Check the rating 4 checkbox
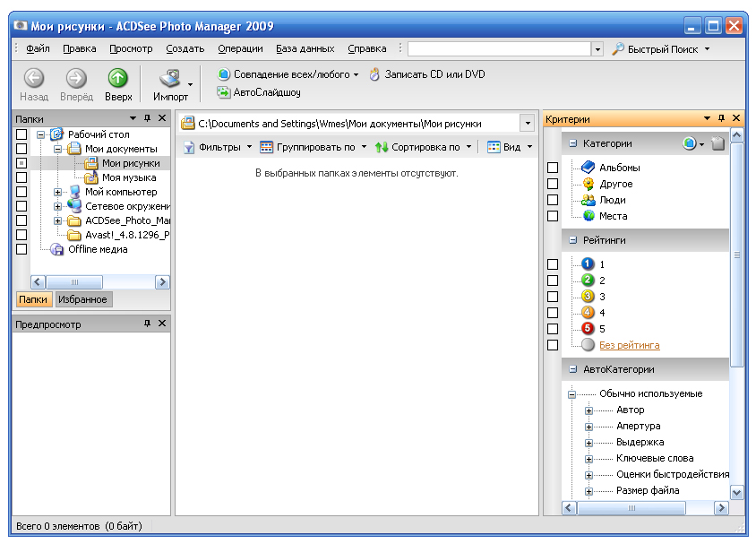 point(553,313)
